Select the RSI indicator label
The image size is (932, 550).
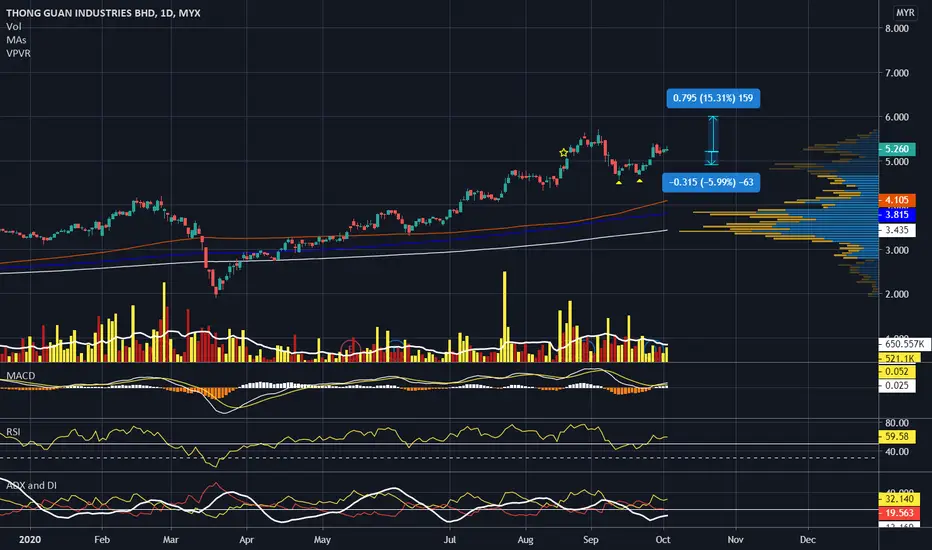point(13,432)
